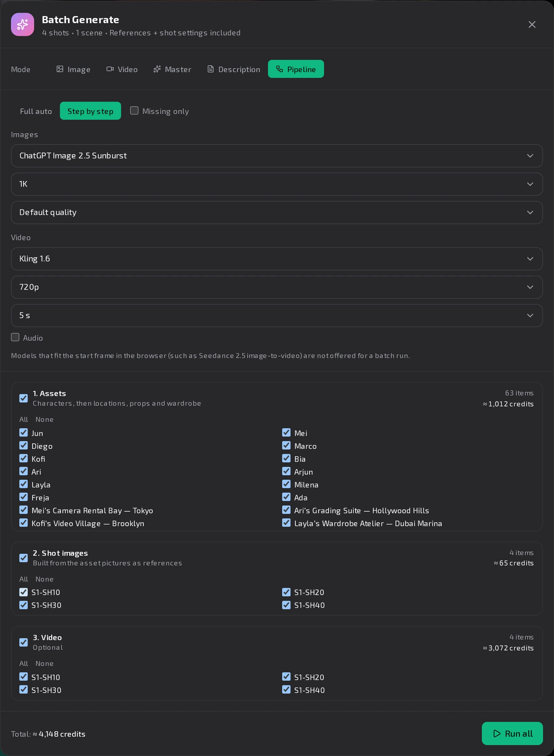Open the ChatGPT Image 2.5 Sunburst dropdown
This screenshot has height=756, width=554.
pyautogui.click(x=277, y=156)
